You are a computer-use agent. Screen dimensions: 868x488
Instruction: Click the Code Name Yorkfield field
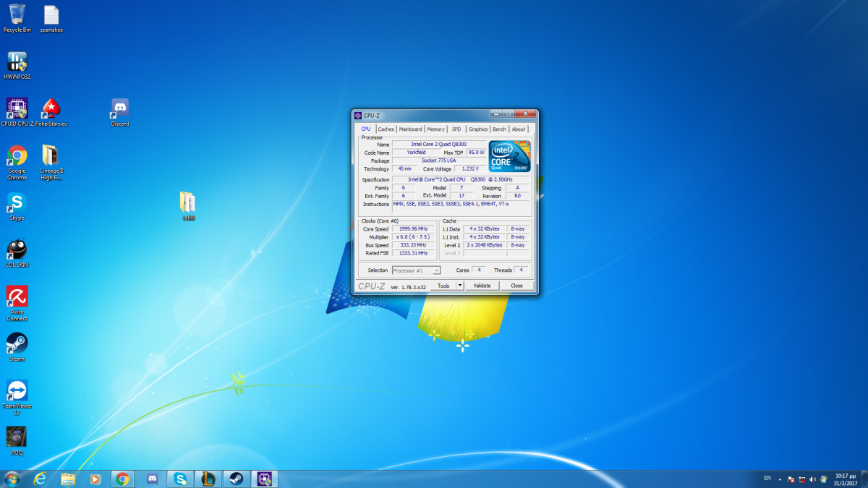click(415, 153)
